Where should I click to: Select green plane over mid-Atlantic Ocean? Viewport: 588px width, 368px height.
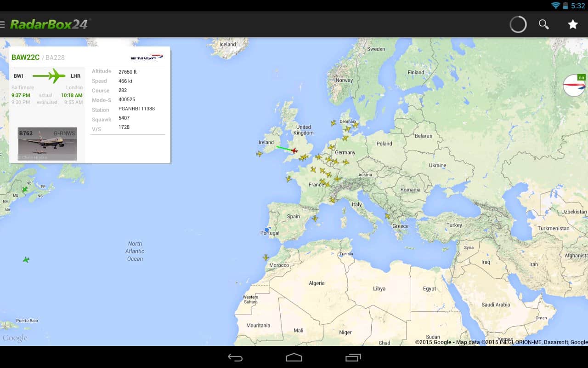26,260
